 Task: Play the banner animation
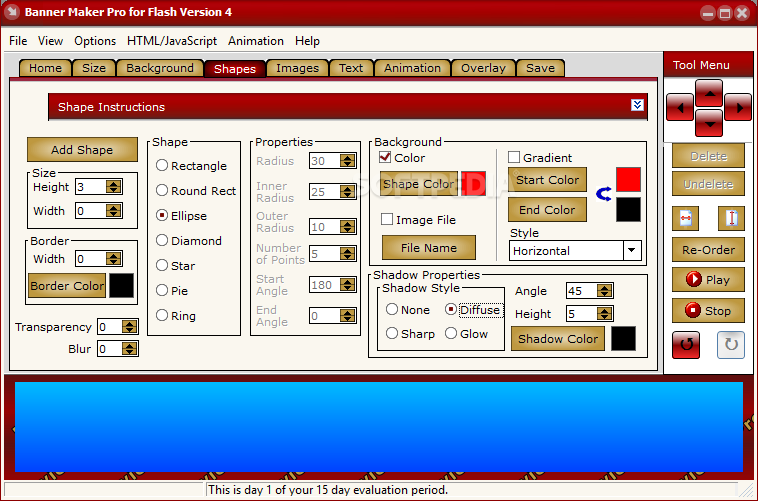(x=708, y=280)
